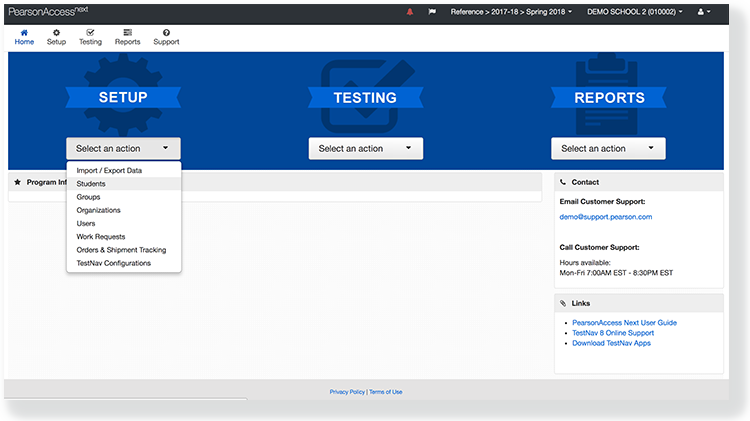This screenshot has width=750, height=421.
Task: Open the Reports icon in navigation bar
Action: click(x=127, y=33)
